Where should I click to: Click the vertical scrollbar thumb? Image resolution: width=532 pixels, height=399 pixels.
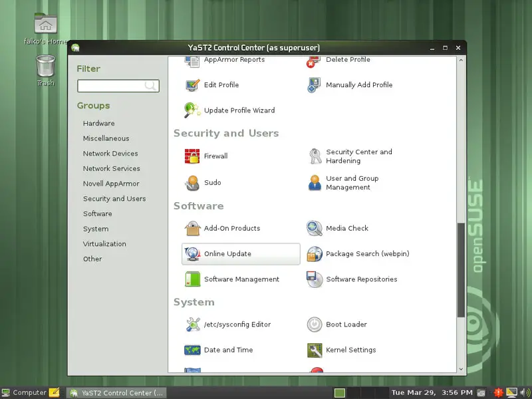coord(461,270)
